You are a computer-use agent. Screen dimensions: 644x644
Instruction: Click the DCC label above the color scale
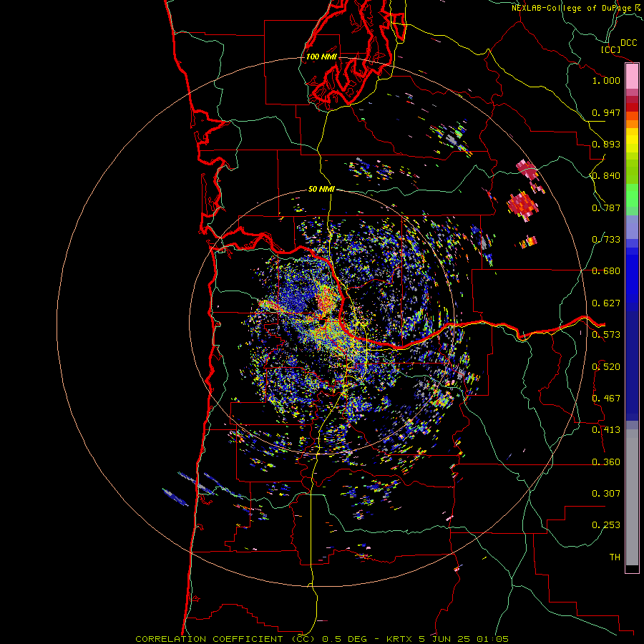pos(628,43)
